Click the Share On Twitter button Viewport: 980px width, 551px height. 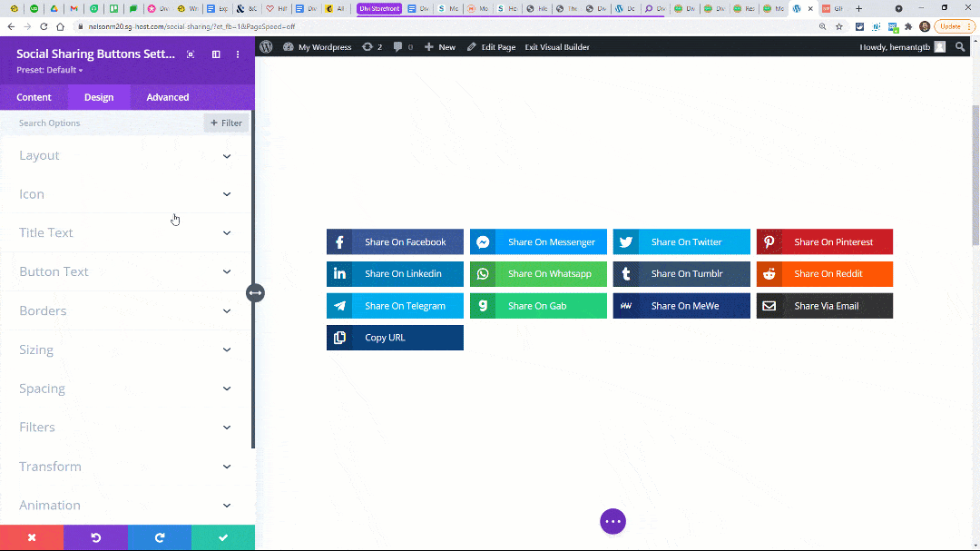[681, 242]
